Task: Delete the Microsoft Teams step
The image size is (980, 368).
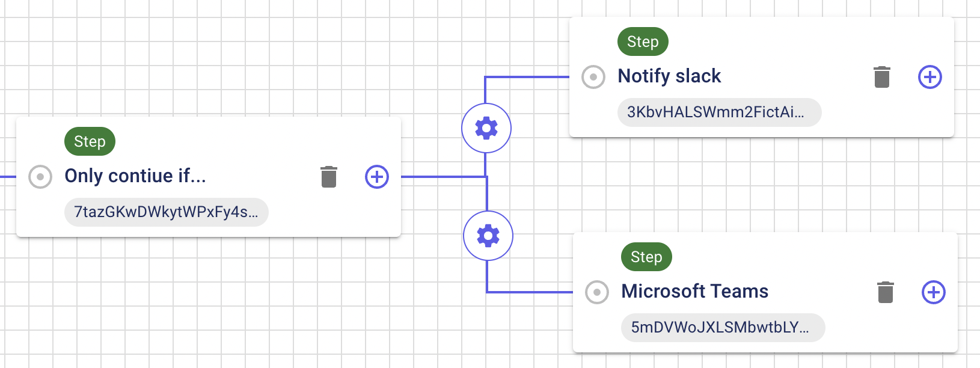Action: [x=886, y=292]
